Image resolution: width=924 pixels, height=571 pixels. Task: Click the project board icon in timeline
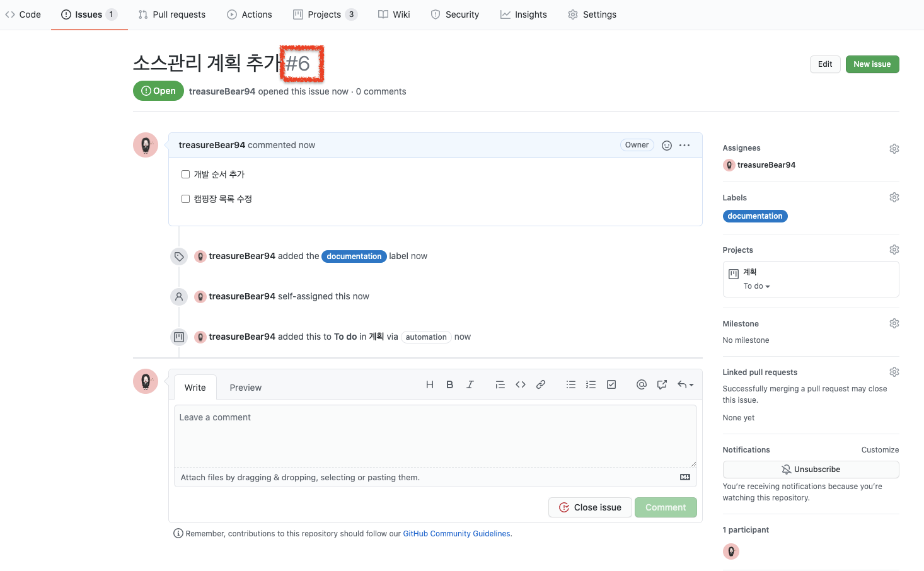tap(179, 337)
